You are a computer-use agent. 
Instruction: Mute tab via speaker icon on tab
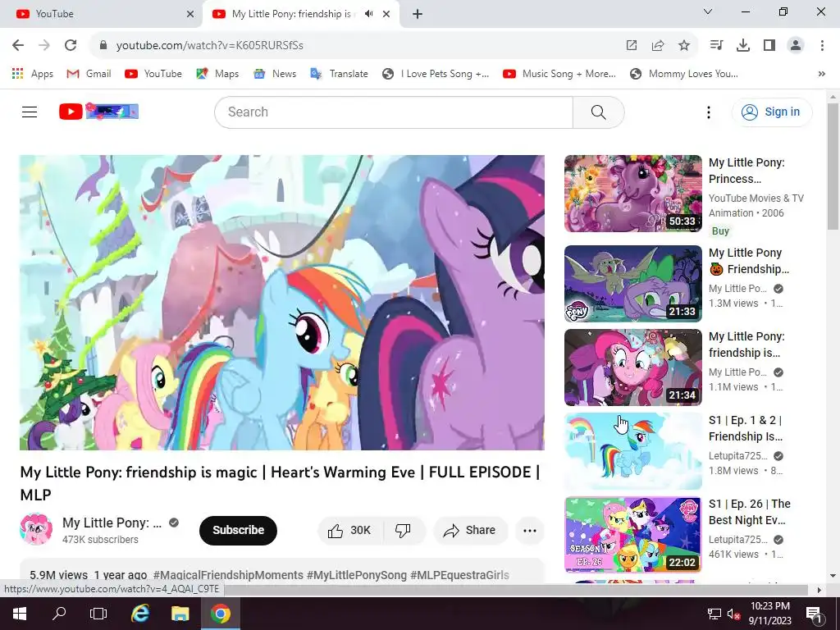tap(368, 14)
